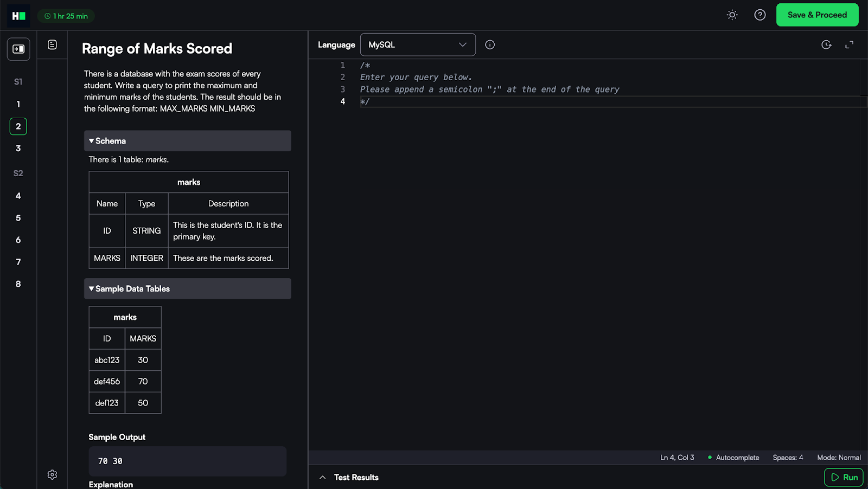Screen dimensions: 868x489
Task: Open the MySQL language dropdown
Action: coord(418,45)
